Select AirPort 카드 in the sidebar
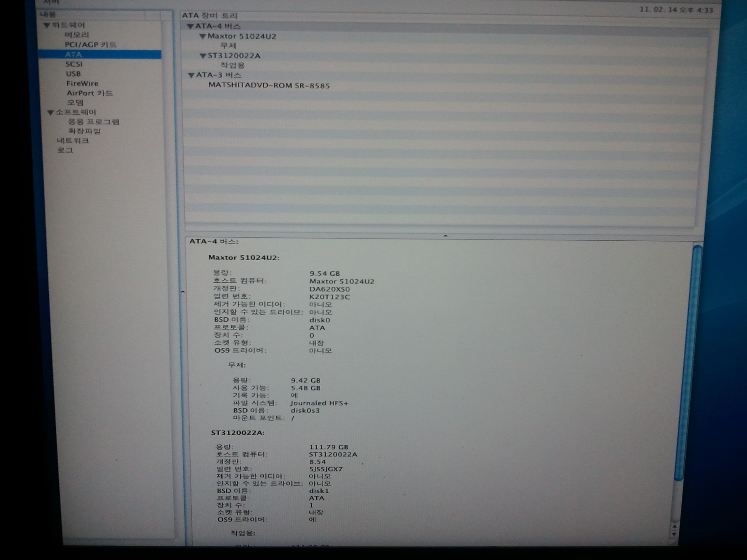The image size is (747, 560). tap(89, 93)
